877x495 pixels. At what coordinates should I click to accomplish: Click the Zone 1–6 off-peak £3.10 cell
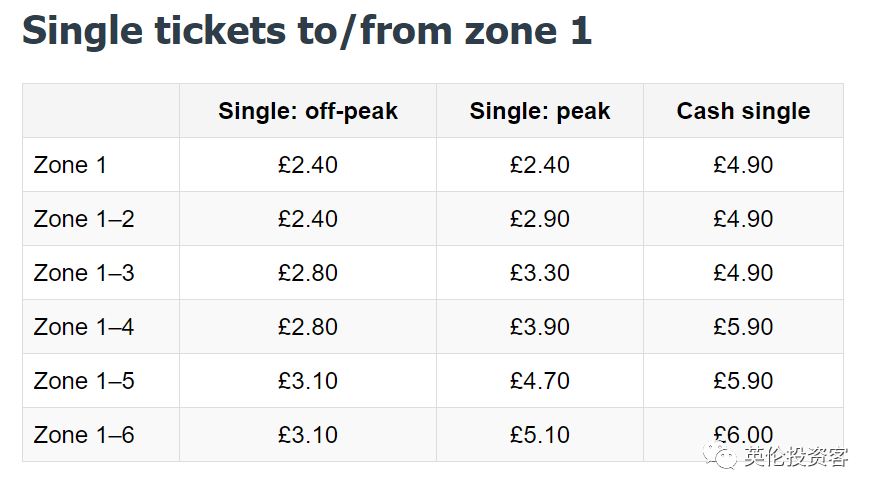click(x=308, y=435)
